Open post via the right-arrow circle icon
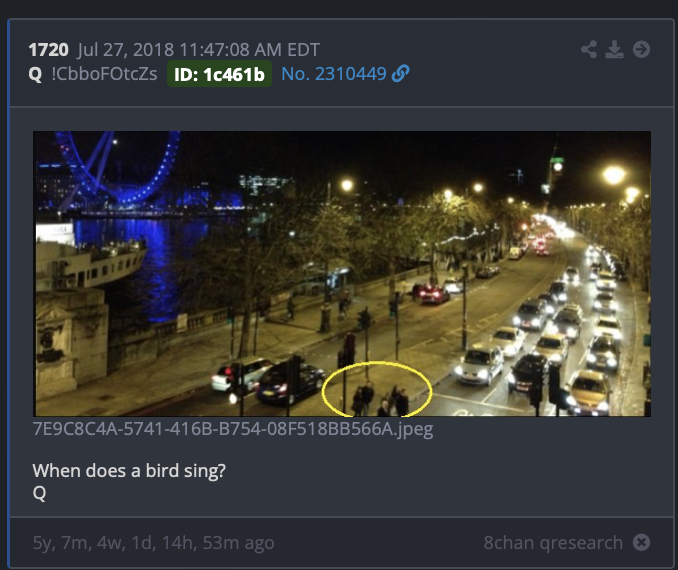678x570 pixels. click(641, 49)
